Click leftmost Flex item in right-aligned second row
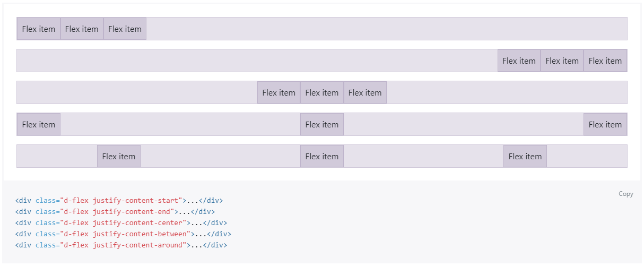 519,61
